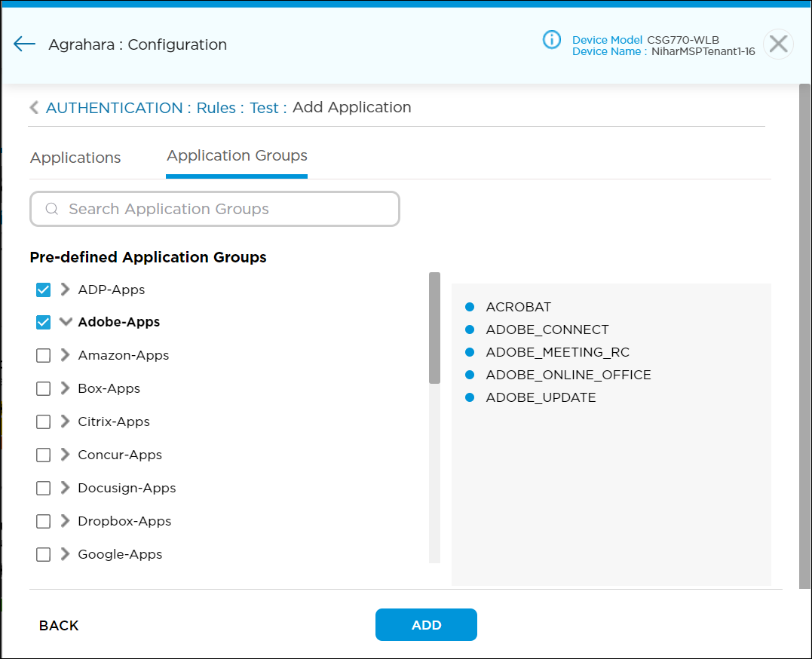Expand the Dropbox-Apps group
Screen dimensions: 812x659
pyautogui.click(x=64, y=521)
